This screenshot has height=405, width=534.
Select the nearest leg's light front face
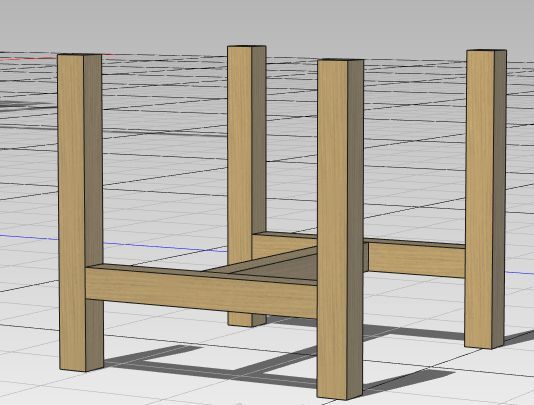coord(332,228)
